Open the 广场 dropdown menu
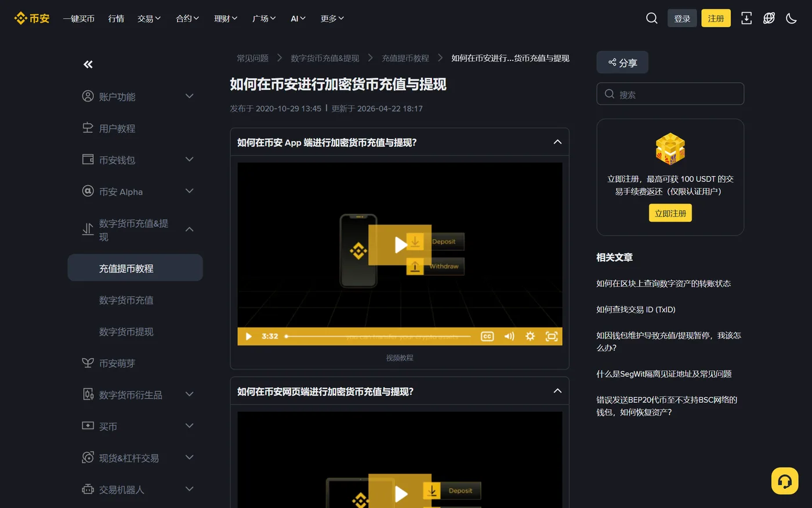Viewport: 812px width, 508px height. 264,19
